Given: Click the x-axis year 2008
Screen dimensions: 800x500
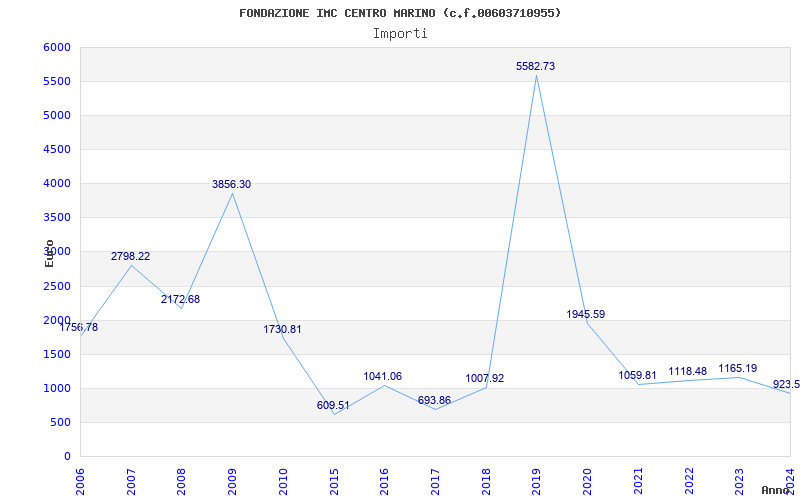Looking at the screenshot, I should pos(182,482).
